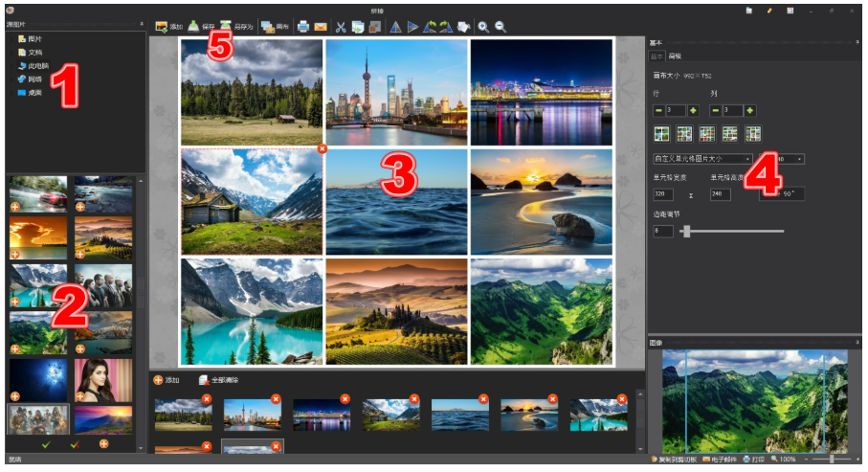Select the scissors cut tool
This screenshot has width=868, height=472.
coord(339,27)
